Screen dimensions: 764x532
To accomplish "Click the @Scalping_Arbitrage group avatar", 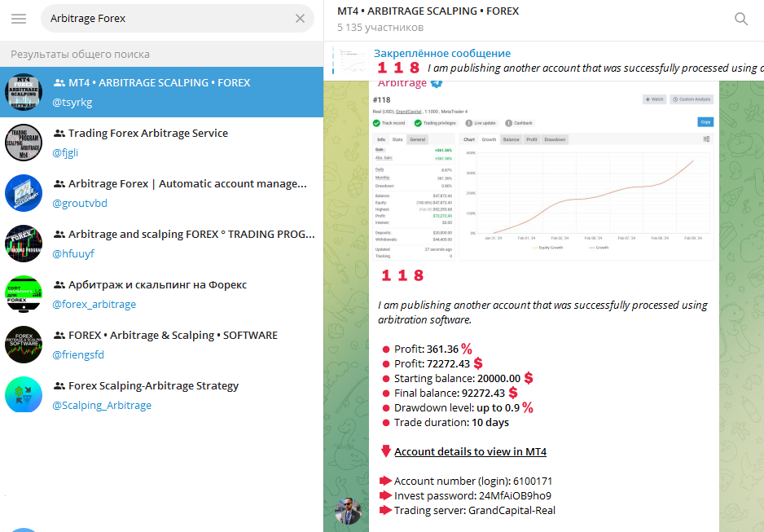I will point(24,395).
